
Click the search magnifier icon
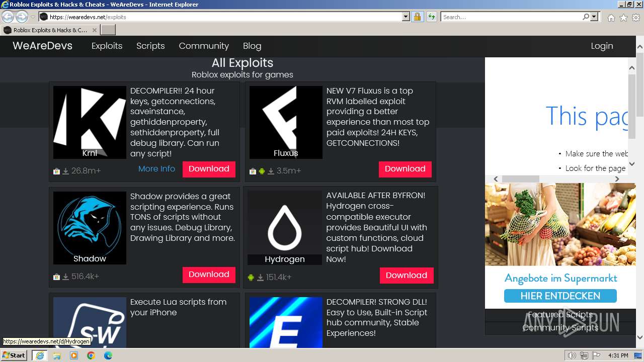(586, 17)
